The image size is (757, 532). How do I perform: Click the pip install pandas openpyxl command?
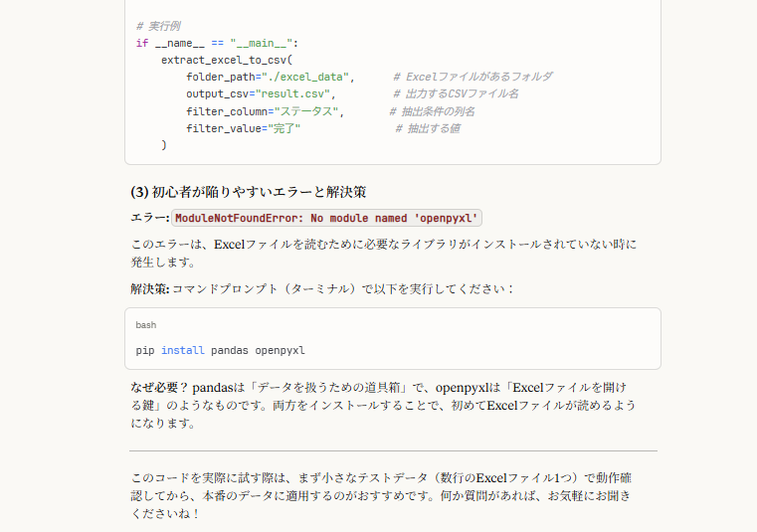pos(220,350)
